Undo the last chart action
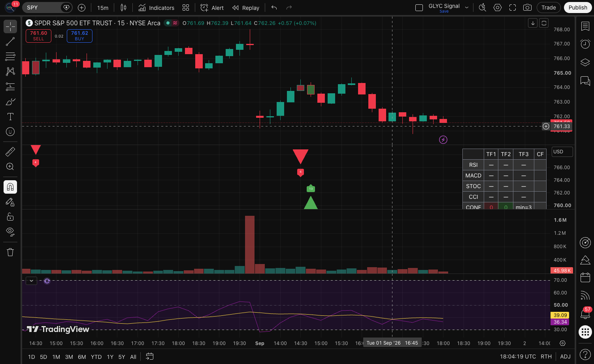The height and width of the screenshot is (364, 594). pyautogui.click(x=274, y=8)
